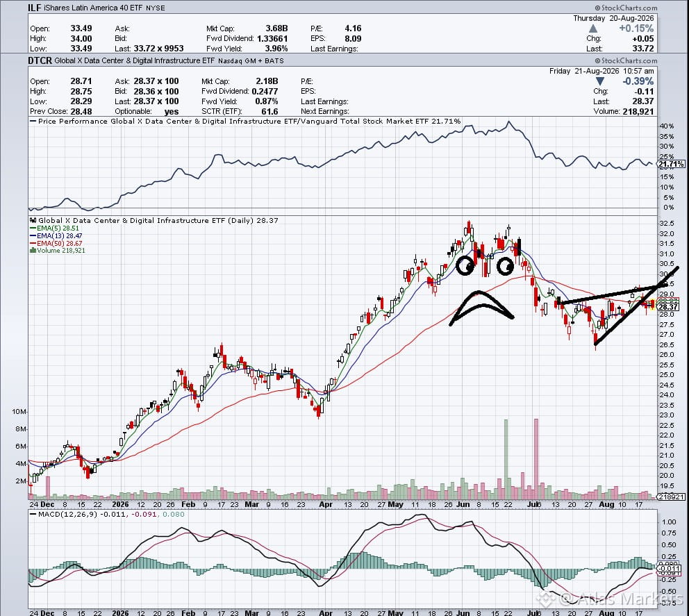Click the Price Performance legend line
689x616 pixels.
(x=245, y=122)
